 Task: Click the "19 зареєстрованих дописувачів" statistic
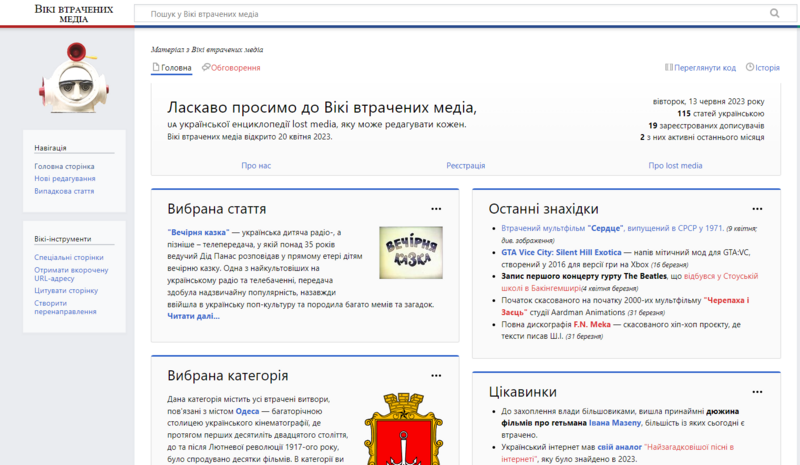coord(706,125)
